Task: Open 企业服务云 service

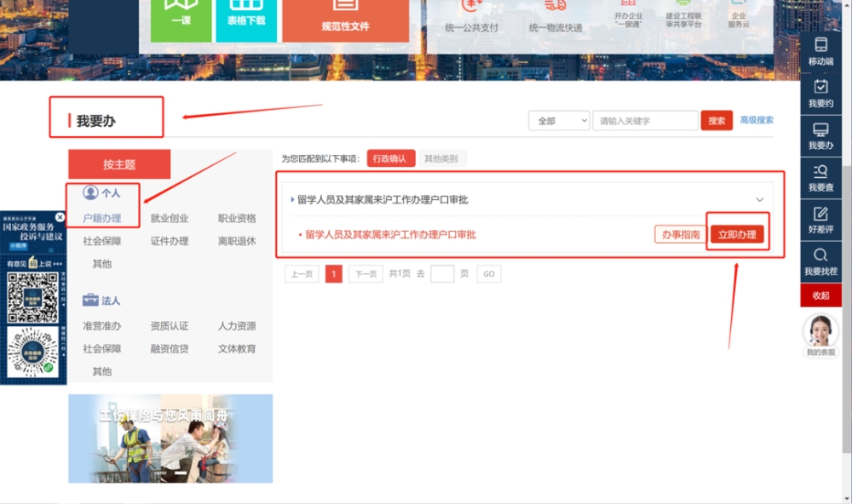Action: click(739, 15)
